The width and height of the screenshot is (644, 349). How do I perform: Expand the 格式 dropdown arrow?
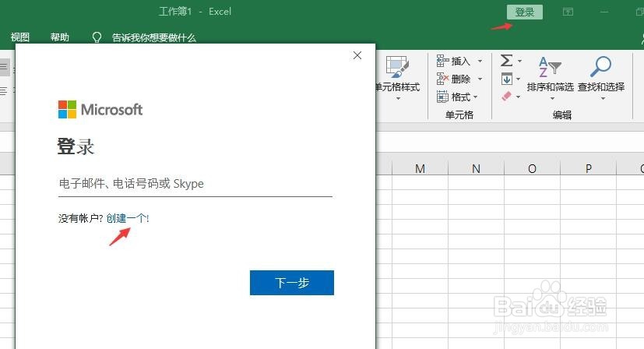(476, 97)
